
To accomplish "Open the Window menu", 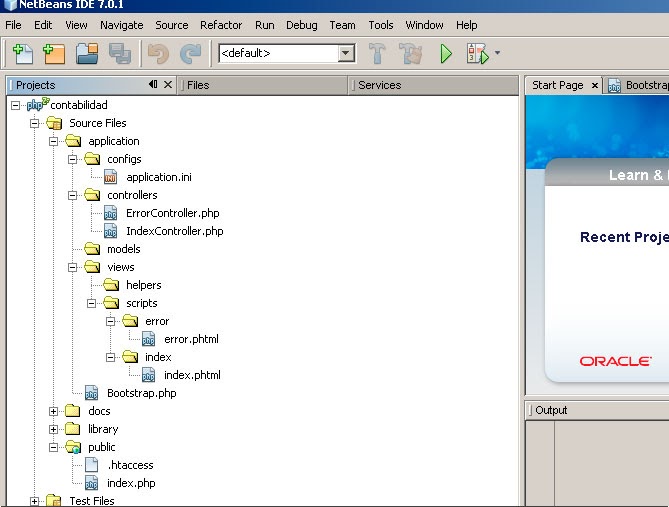I will pos(424,25).
